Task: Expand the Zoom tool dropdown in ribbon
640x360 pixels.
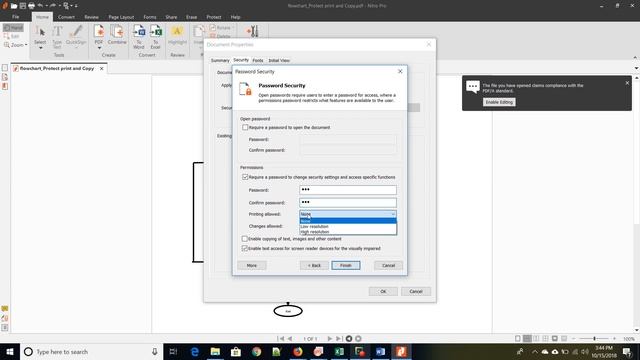Action: tap(27, 45)
